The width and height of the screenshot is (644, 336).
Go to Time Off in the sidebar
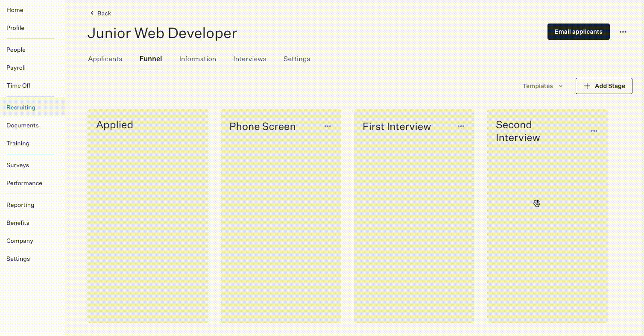coord(18,85)
